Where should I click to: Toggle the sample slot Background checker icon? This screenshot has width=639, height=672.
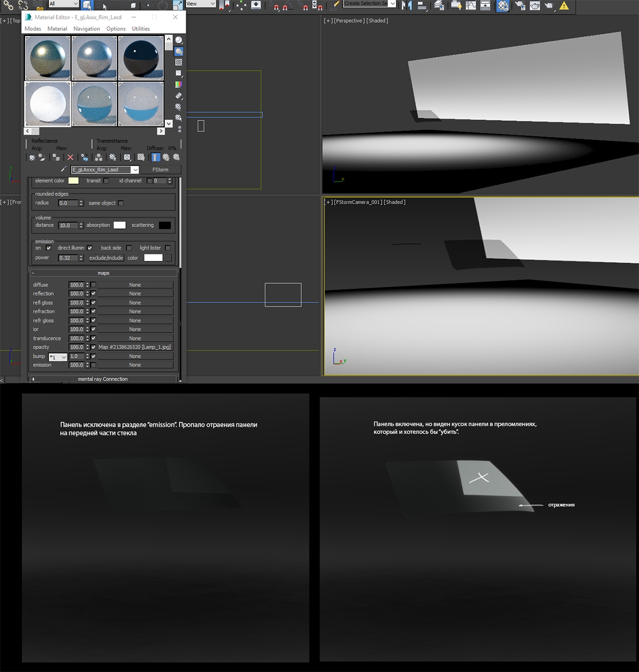tap(179, 62)
